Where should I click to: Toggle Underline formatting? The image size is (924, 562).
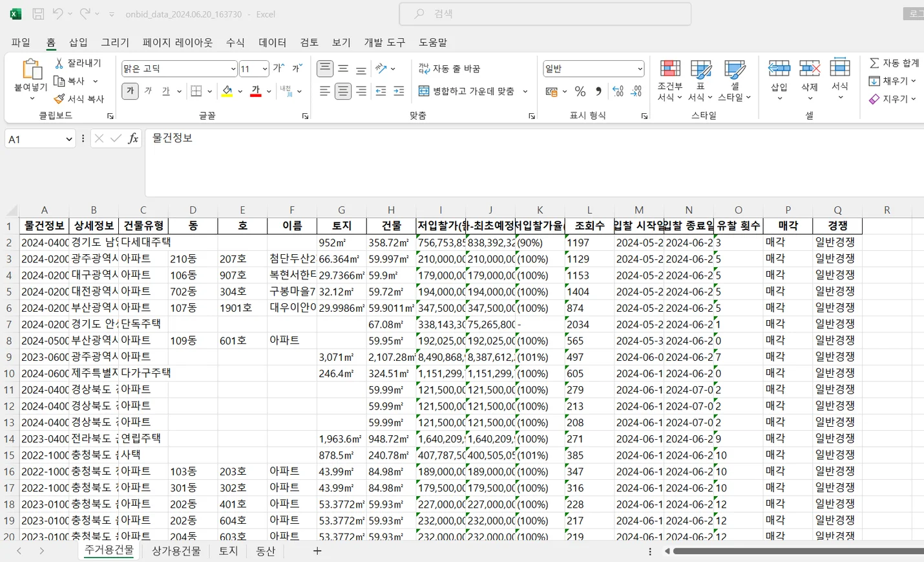166,91
